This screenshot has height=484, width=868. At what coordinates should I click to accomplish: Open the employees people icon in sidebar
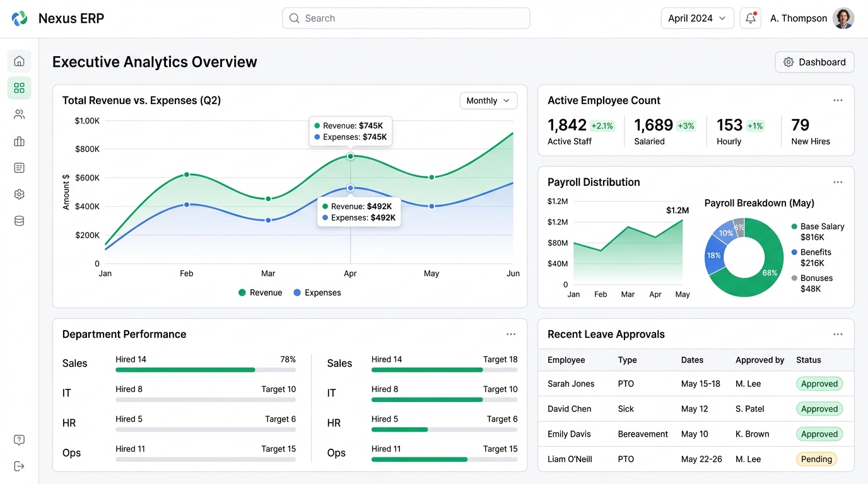pos(19,115)
